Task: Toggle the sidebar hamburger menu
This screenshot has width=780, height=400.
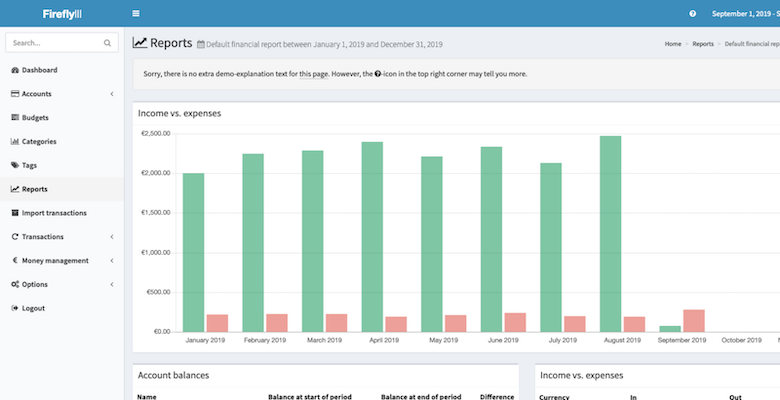Action: [x=136, y=13]
